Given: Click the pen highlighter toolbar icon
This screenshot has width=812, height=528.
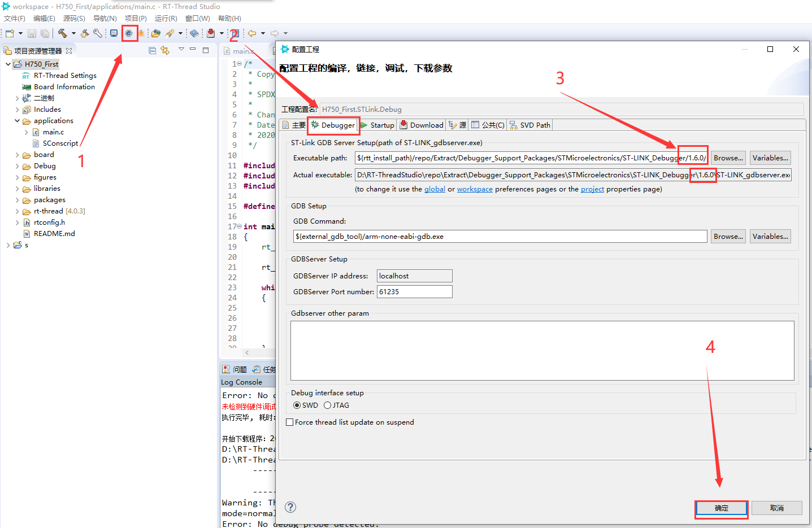Looking at the screenshot, I should pos(170,33).
